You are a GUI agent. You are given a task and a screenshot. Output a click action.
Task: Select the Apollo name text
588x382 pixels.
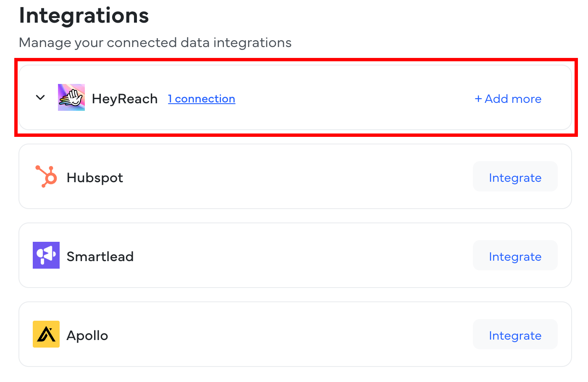click(x=87, y=336)
